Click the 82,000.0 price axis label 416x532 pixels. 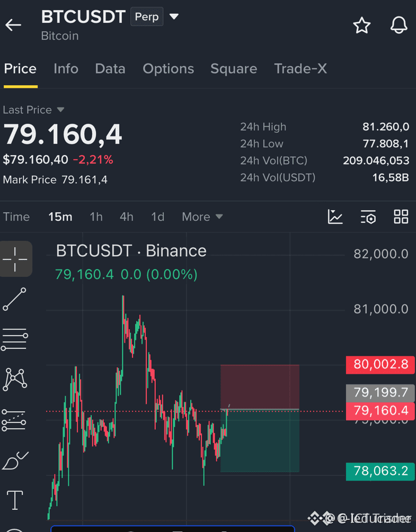coord(380,254)
